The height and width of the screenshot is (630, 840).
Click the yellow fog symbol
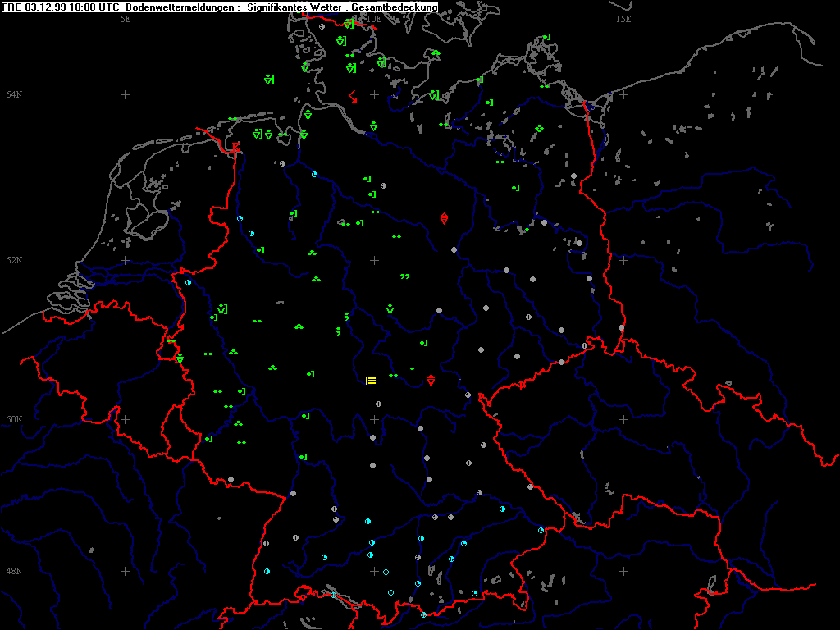[371, 380]
